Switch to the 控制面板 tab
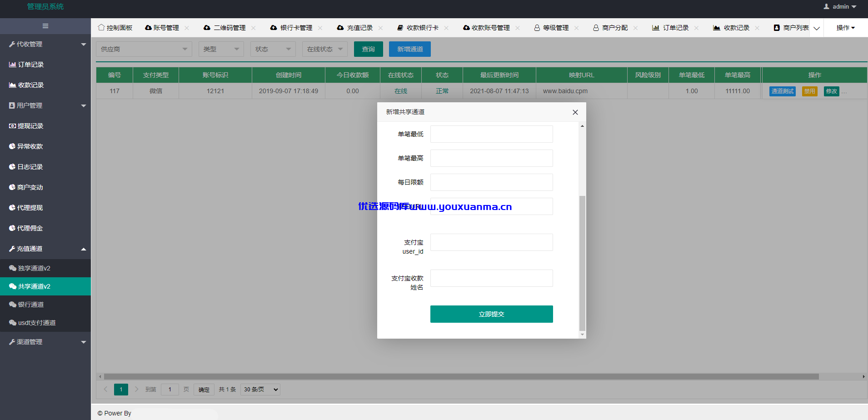 point(115,28)
